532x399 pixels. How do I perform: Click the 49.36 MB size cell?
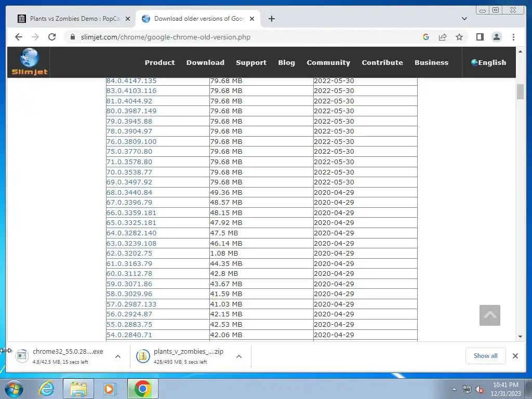pyautogui.click(x=261, y=192)
